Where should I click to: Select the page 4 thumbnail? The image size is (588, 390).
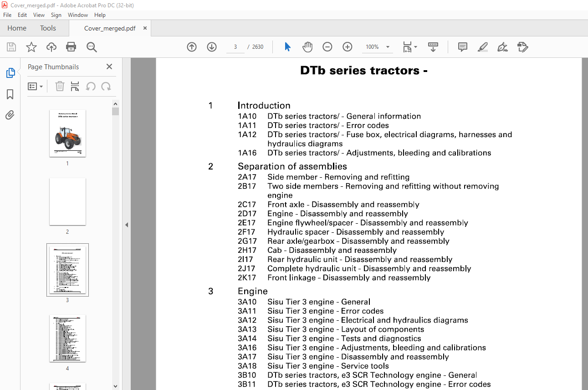[x=67, y=338]
